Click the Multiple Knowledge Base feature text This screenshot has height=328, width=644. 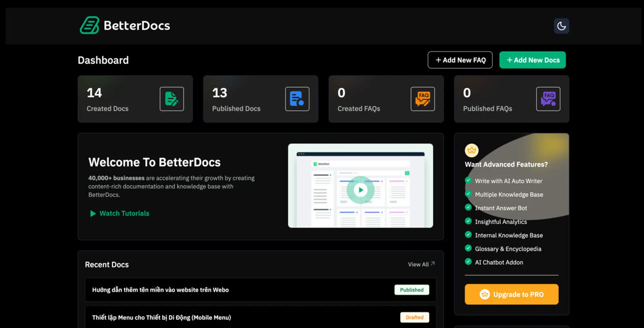509,194
